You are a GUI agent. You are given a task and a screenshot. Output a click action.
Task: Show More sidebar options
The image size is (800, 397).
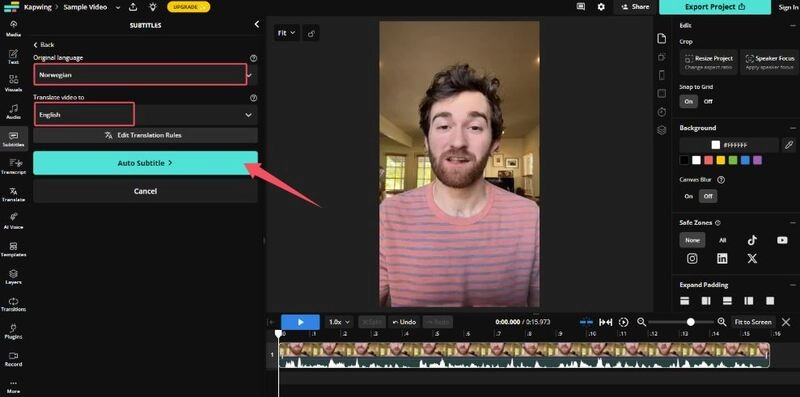13,386
